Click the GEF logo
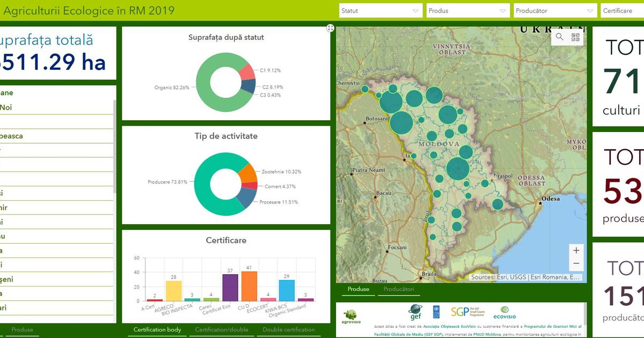The width and height of the screenshot is (644, 338). [x=415, y=312]
